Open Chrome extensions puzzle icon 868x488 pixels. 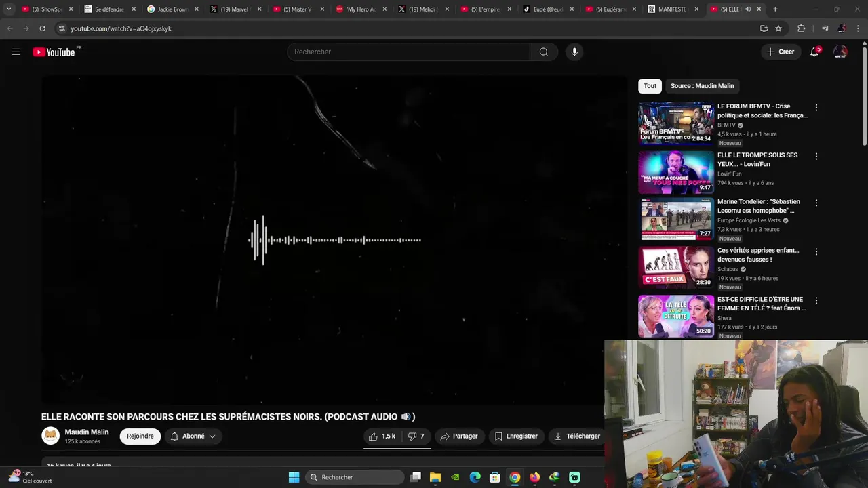click(x=802, y=28)
